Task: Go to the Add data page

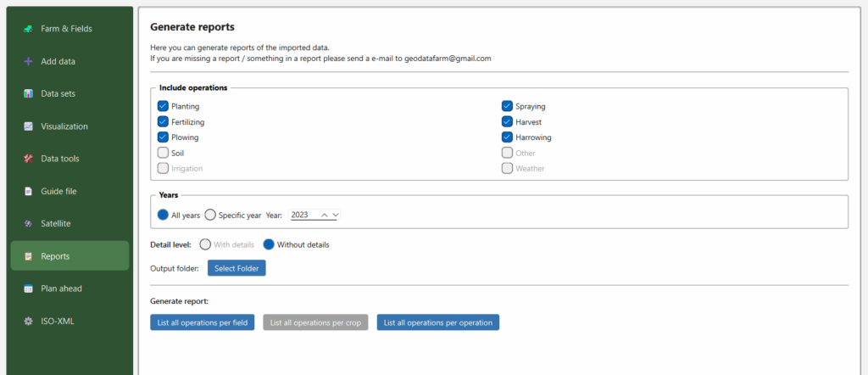Action: [x=70, y=61]
